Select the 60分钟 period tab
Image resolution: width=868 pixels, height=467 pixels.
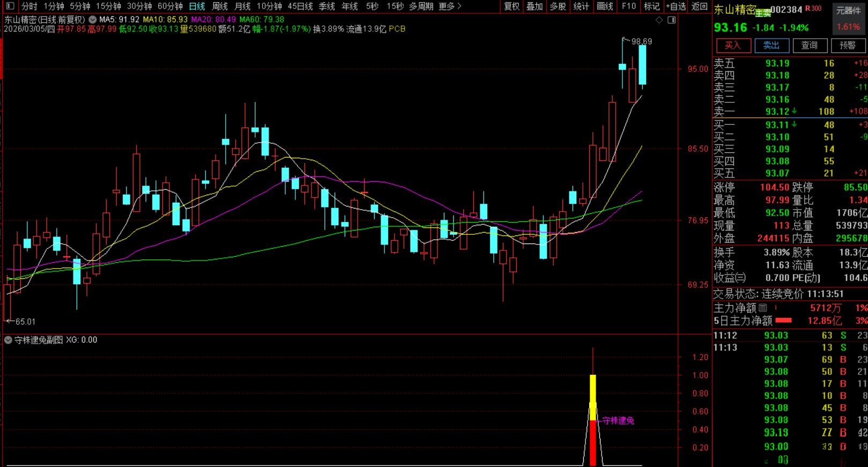[170, 6]
